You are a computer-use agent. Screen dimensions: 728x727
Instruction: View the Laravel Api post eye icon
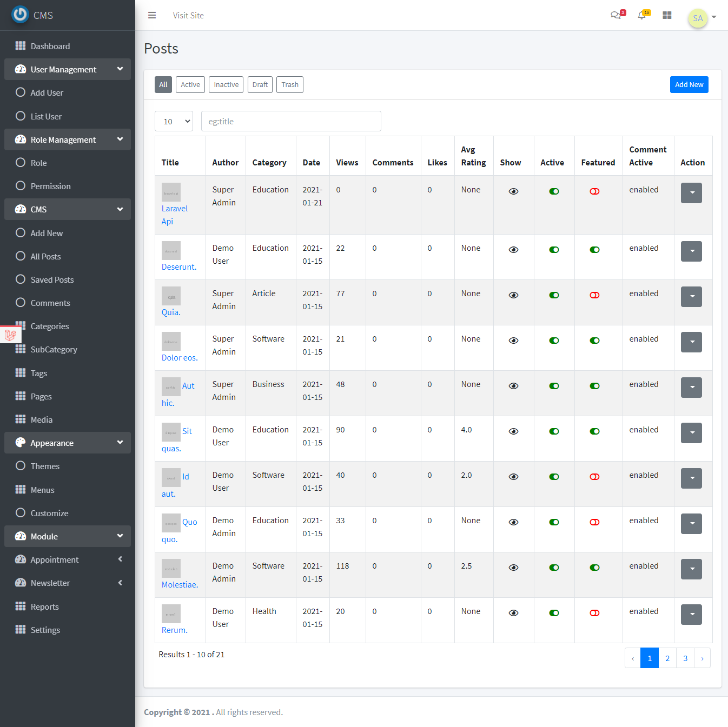pos(514,191)
